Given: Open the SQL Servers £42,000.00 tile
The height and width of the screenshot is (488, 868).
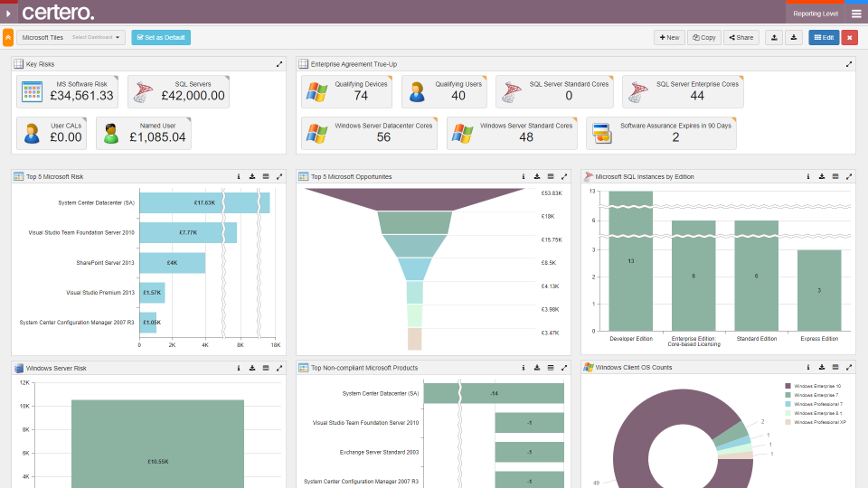Looking at the screenshot, I should (178, 91).
